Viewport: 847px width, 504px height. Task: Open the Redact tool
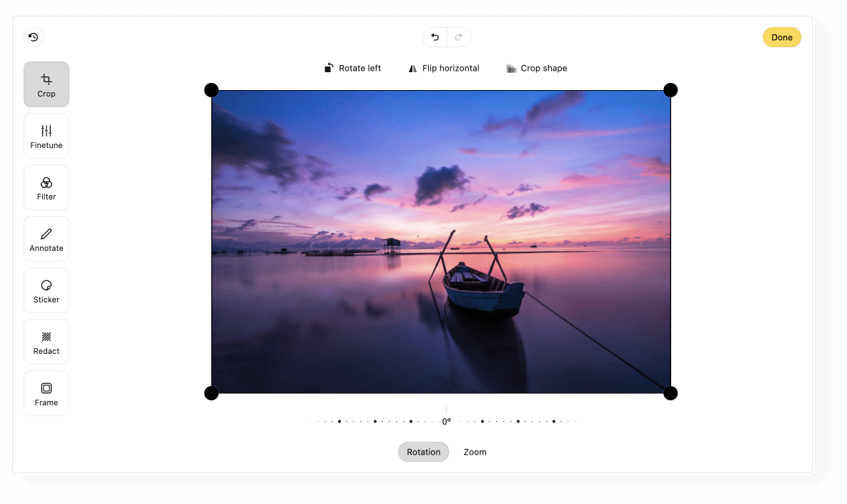46,341
